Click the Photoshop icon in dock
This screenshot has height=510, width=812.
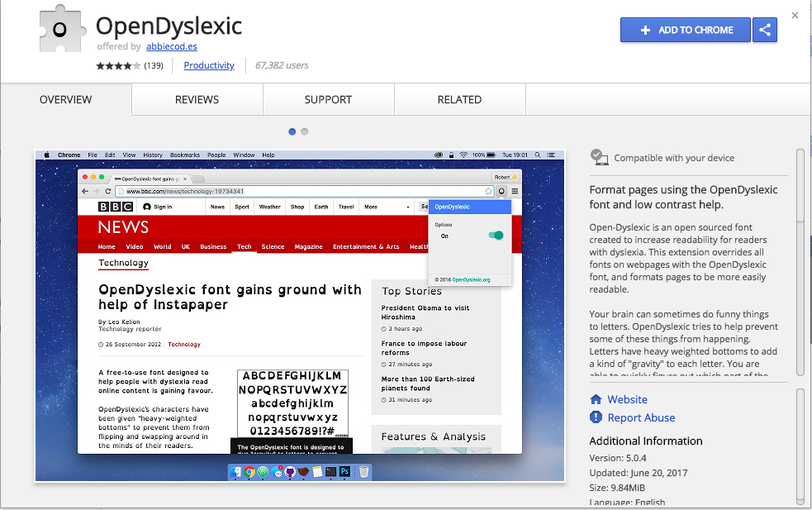[344, 472]
